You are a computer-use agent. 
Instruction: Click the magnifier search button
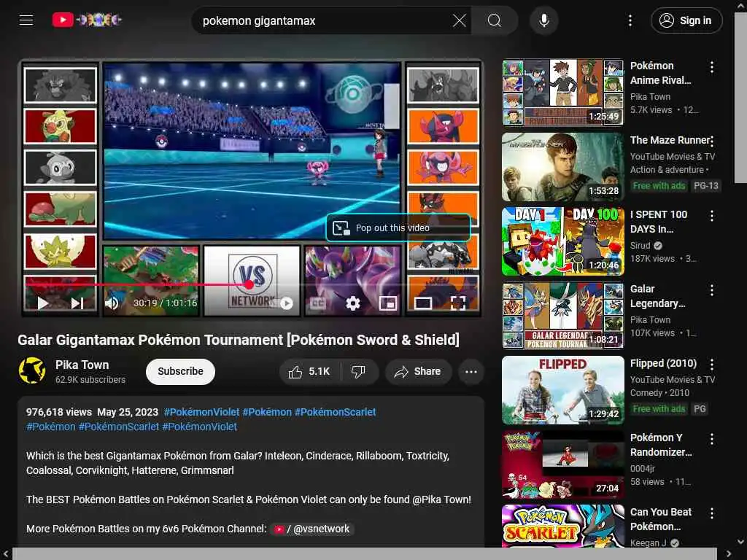495,20
